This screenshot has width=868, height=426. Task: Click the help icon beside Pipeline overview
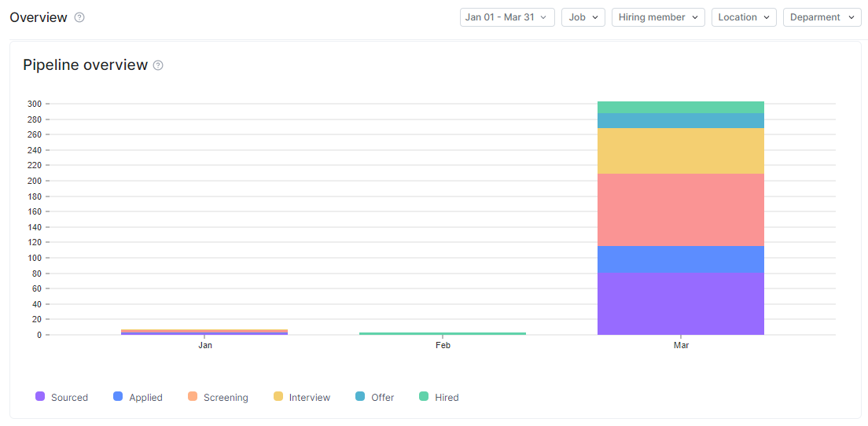pos(158,65)
